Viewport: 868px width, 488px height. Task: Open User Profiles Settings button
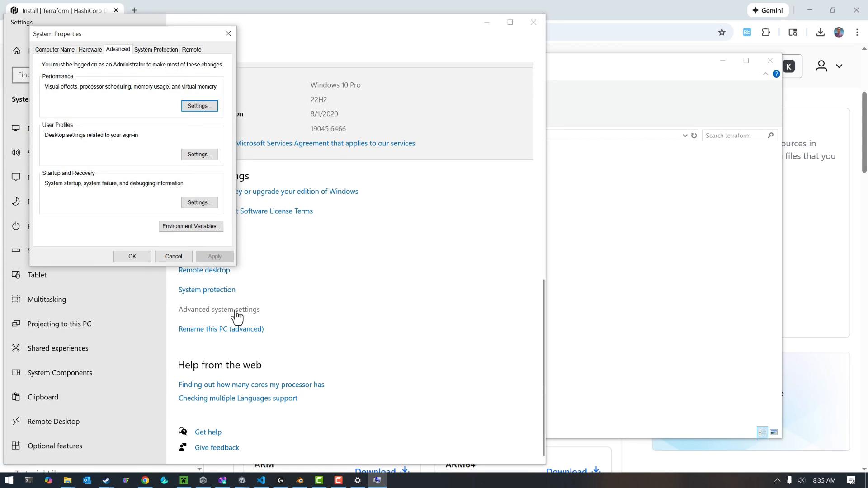coord(199,154)
